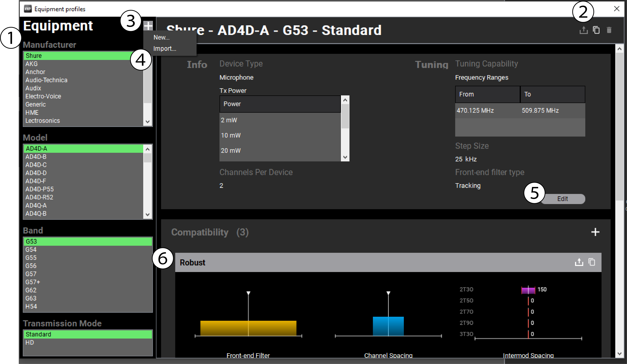
Task: Select band G56
Action: pyautogui.click(x=88, y=266)
